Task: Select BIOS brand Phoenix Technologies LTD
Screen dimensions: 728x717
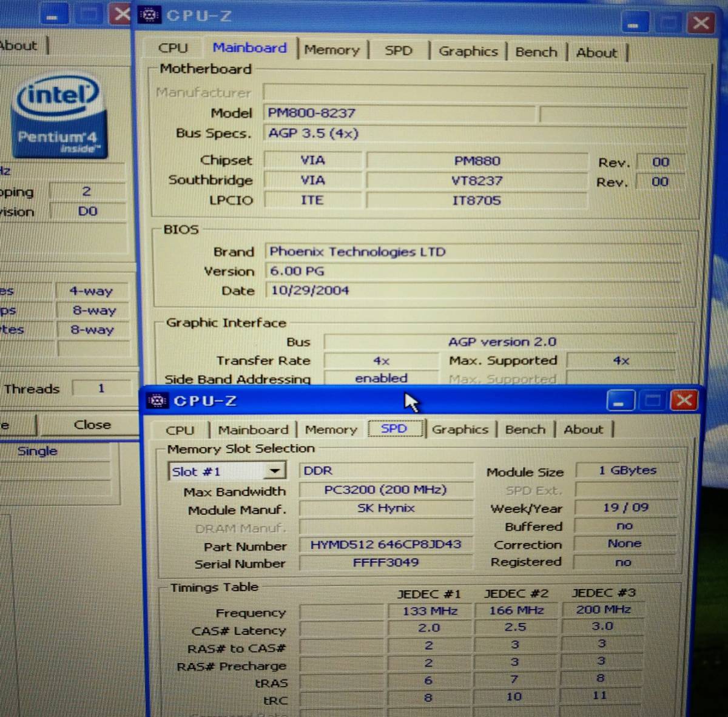Action: pos(473,252)
